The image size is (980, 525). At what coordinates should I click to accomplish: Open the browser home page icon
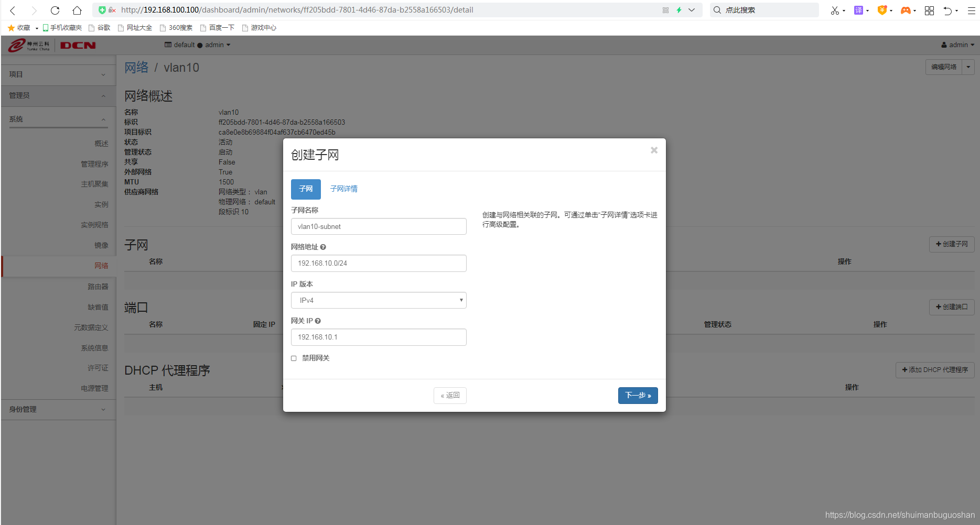77,10
